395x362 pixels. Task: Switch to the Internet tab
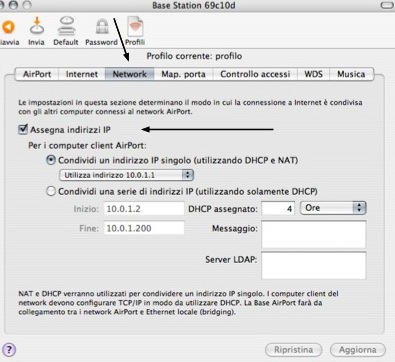click(x=82, y=74)
